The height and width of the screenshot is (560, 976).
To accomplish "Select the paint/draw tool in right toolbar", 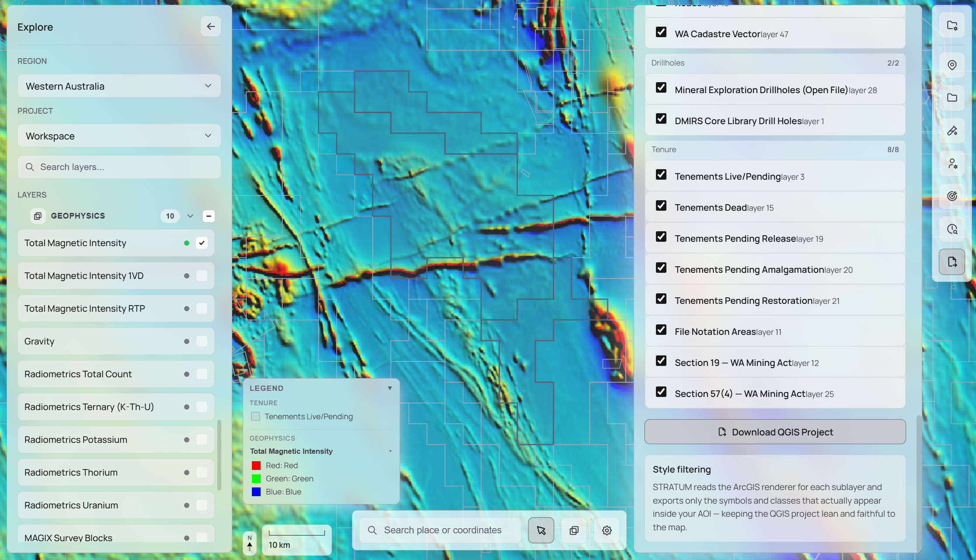I will coord(952,131).
